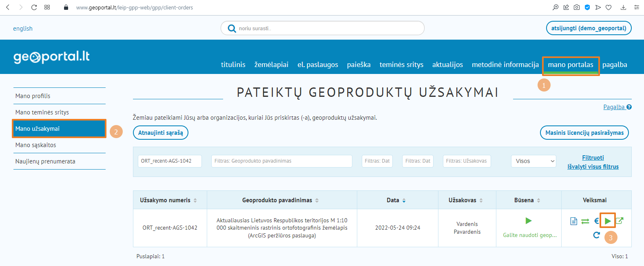
Task: Click the blue document icon in Veiksmai
Action: pyautogui.click(x=573, y=221)
